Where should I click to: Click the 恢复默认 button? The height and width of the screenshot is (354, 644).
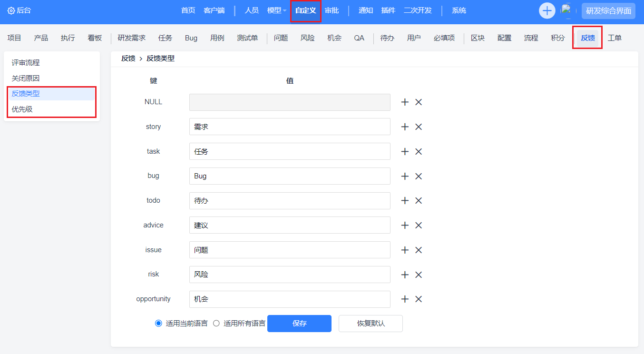(x=371, y=324)
